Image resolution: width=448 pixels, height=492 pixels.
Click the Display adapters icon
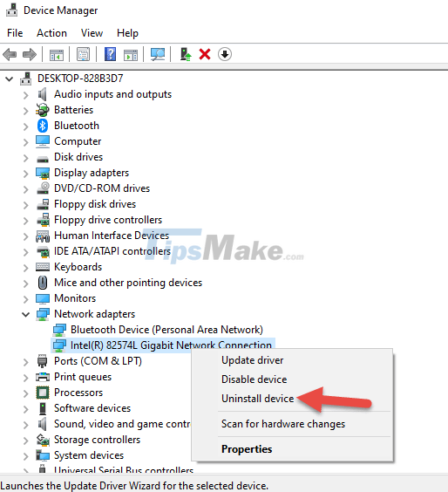(43, 173)
